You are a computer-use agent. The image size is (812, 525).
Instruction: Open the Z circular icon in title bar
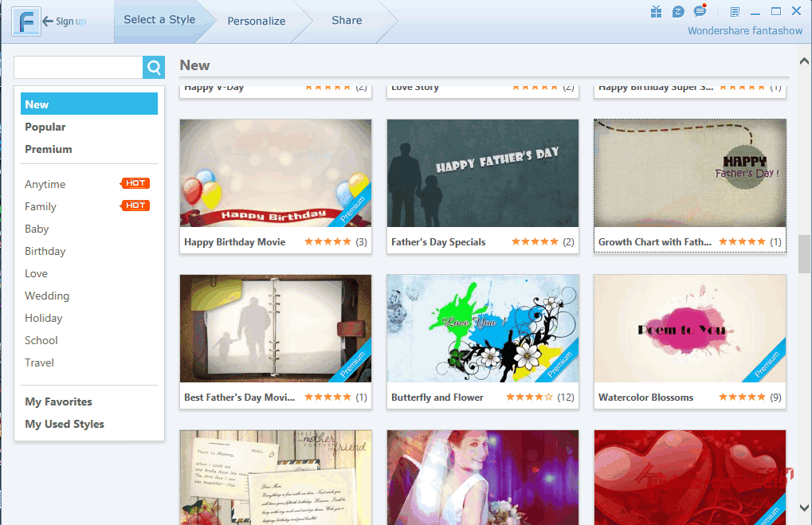[x=678, y=12]
